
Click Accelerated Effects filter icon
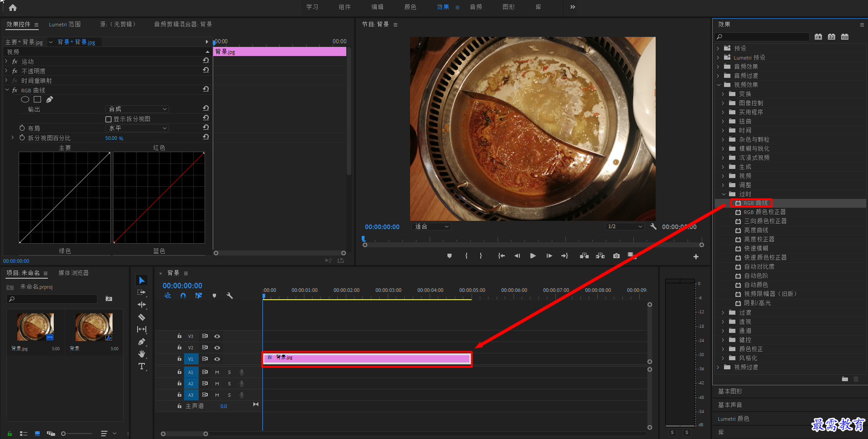tap(818, 37)
